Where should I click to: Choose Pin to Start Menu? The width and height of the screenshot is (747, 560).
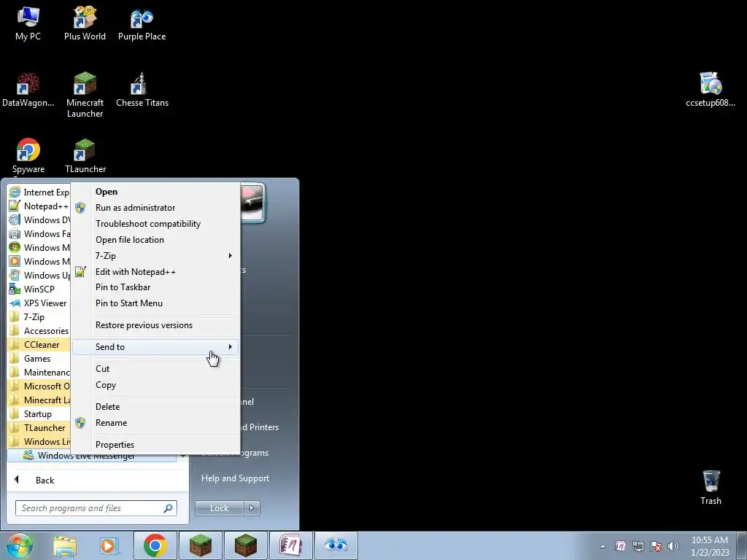coord(155,303)
